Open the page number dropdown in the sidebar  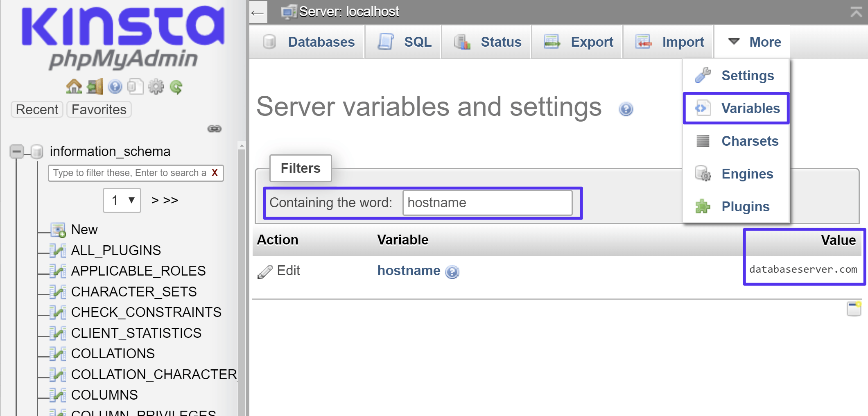click(x=122, y=200)
